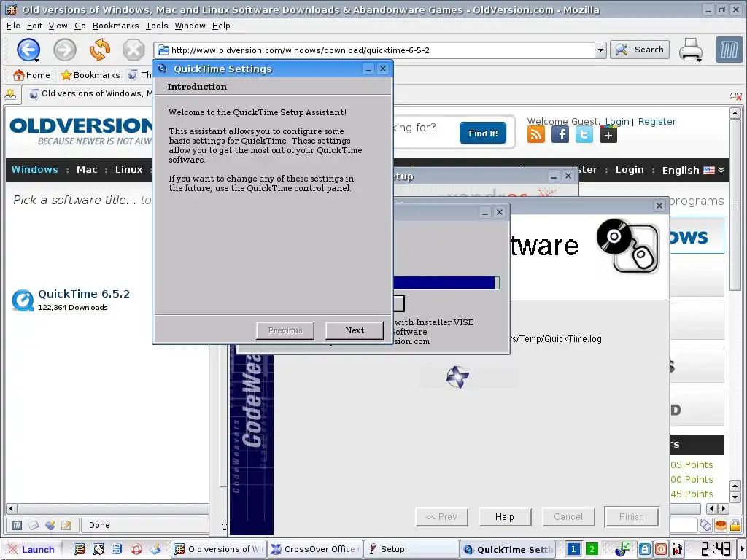Expand the hidden taskbar tray arrow

(x=743, y=549)
